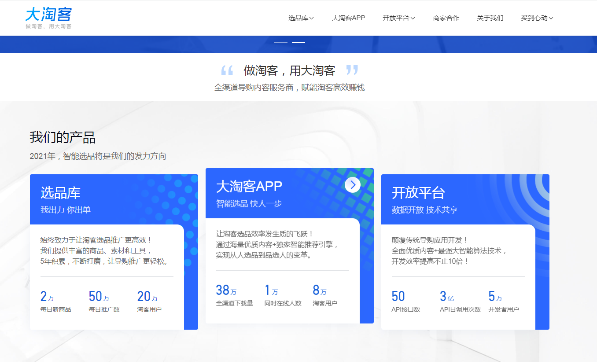The width and height of the screenshot is (597, 364).
Task: Click the API接口数 statistic label
Action: click(x=406, y=309)
